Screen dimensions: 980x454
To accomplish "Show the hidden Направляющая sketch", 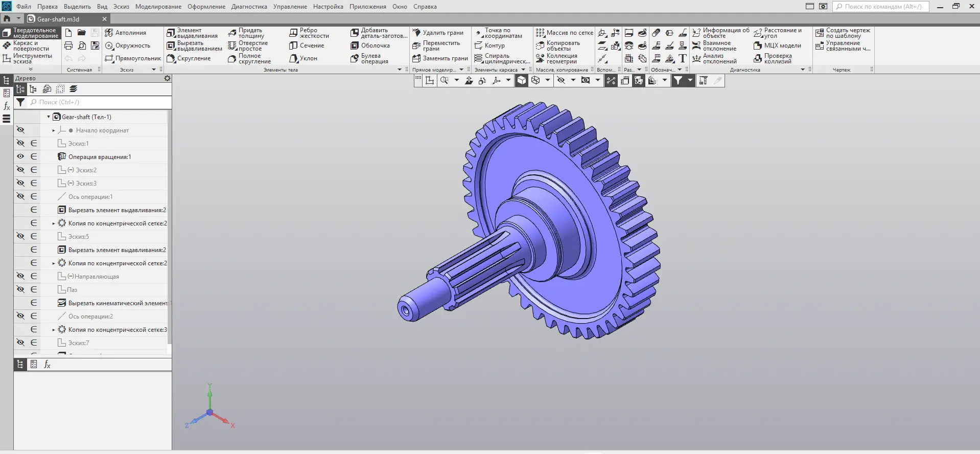I will pyautogui.click(x=20, y=276).
